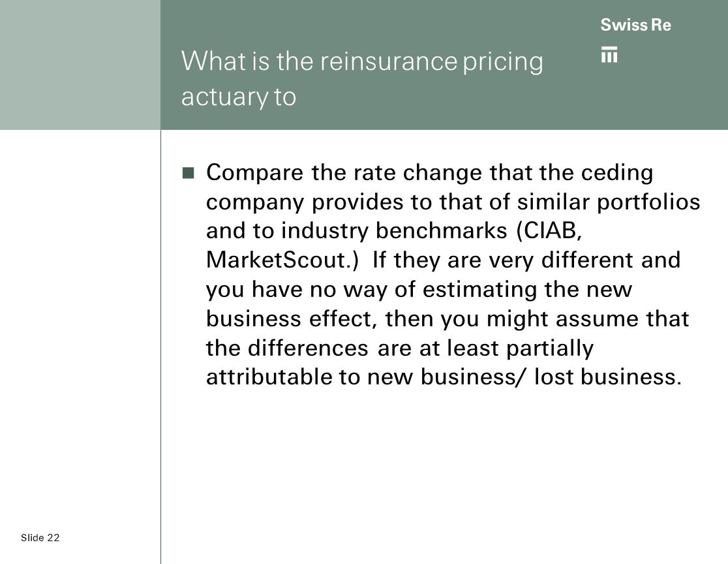The height and width of the screenshot is (564, 728).
Task: Click the Swiss Re brand name text
Action: tap(635, 25)
